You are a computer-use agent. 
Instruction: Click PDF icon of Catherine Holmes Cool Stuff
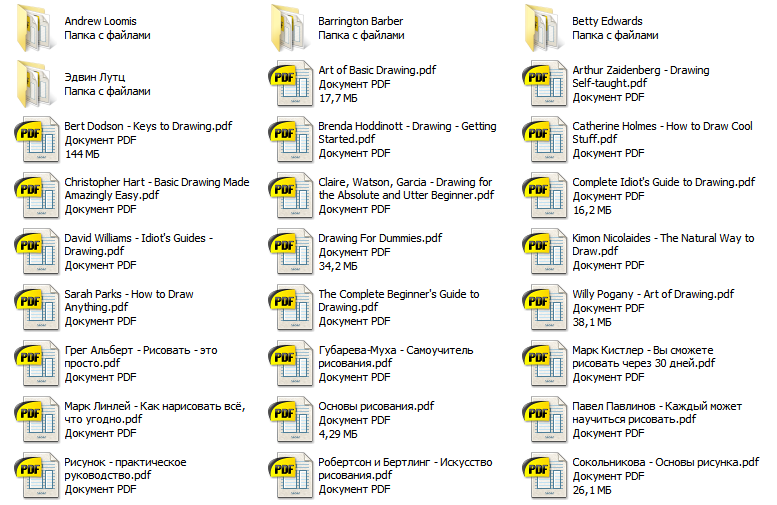tap(546, 139)
